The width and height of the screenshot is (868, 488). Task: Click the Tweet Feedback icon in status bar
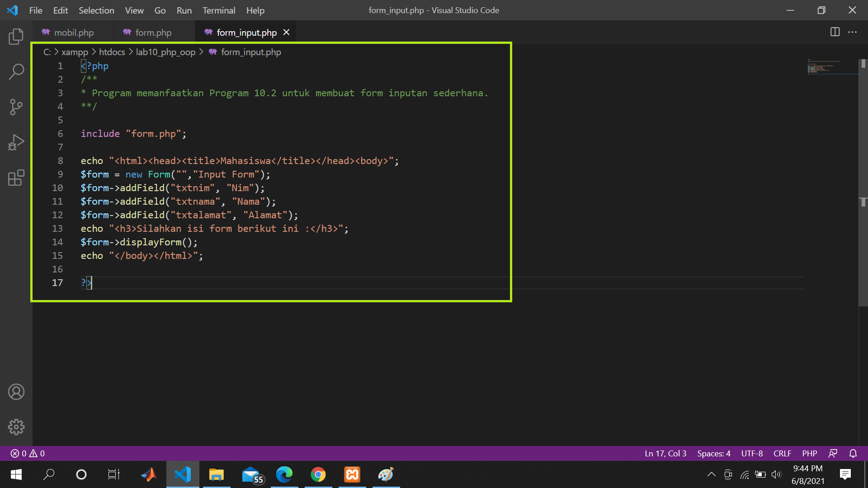[x=833, y=453]
